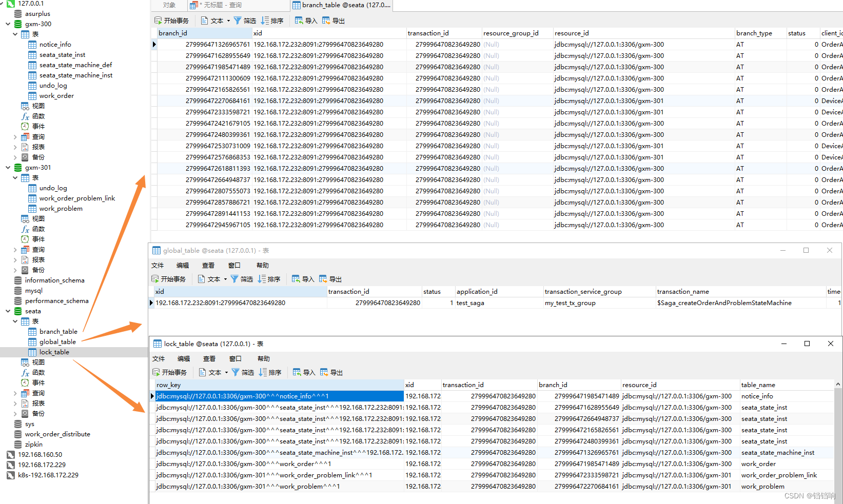This screenshot has width=843, height=504.
Task: Click the views icon under gxm-300
Action: point(25,106)
